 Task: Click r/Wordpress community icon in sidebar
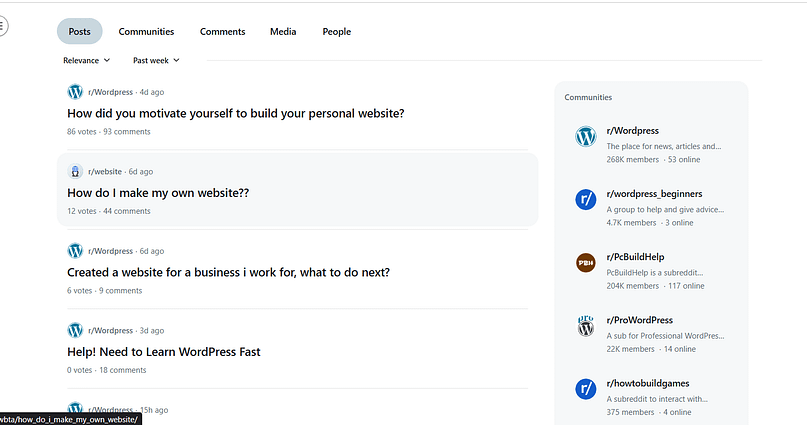[586, 136]
